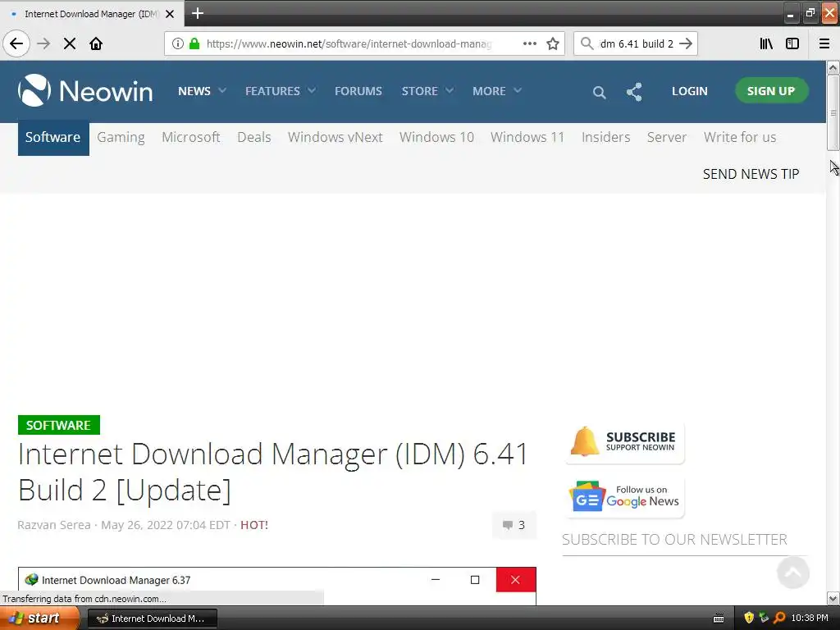Select the Internet Download M... taskbar button
840x630 pixels.
pos(152,619)
